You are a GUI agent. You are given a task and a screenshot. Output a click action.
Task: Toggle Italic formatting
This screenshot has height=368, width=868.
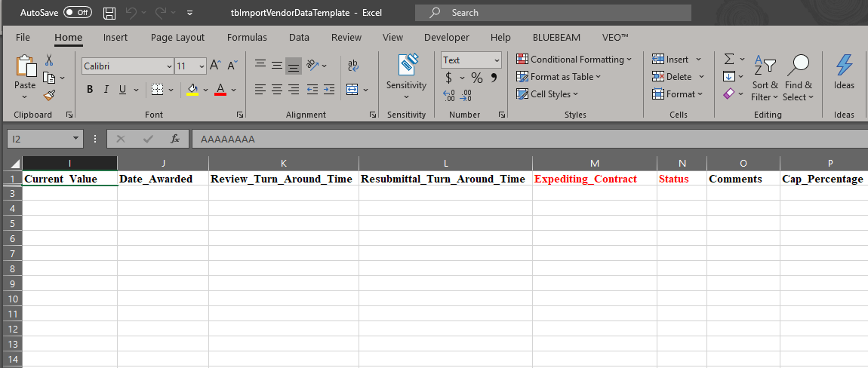coord(106,90)
